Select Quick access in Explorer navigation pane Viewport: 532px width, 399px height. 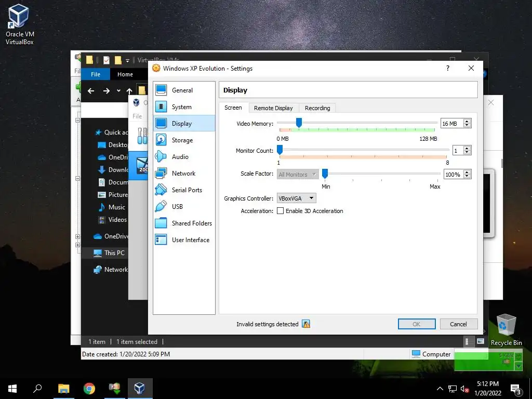point(111,132)
